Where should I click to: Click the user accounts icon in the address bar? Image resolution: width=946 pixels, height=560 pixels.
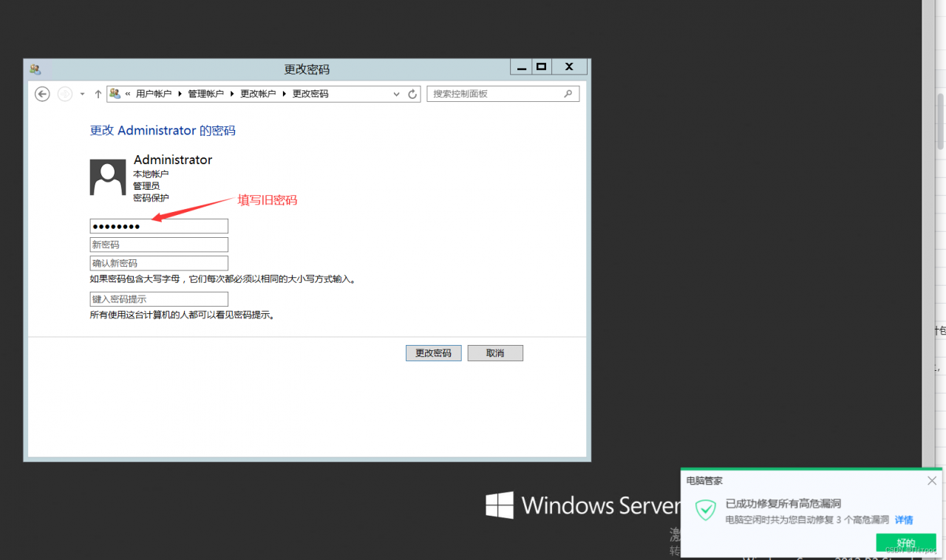pos(115,93)
